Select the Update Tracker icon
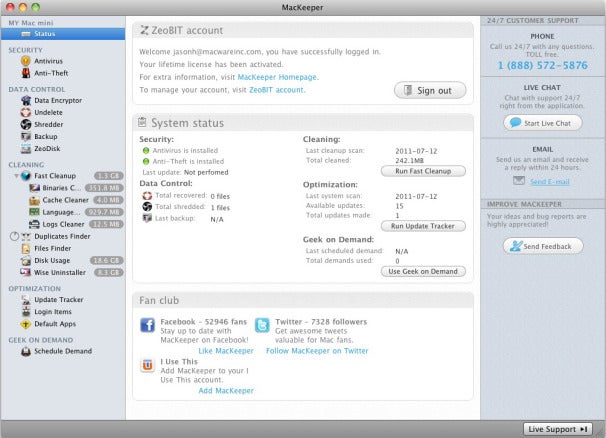The width and height of the screenshot is (606, 438). click(26, 300)
